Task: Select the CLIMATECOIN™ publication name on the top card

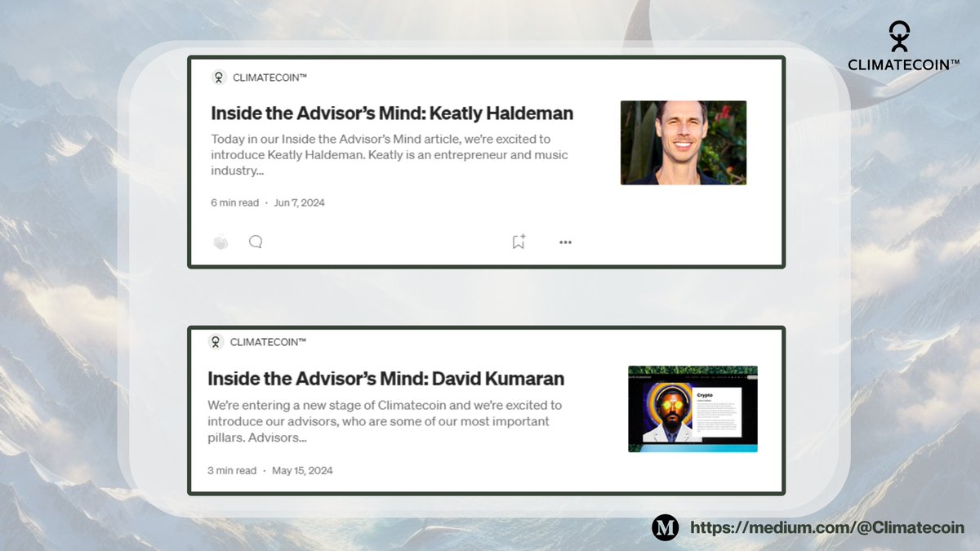Action: (270, 78)
